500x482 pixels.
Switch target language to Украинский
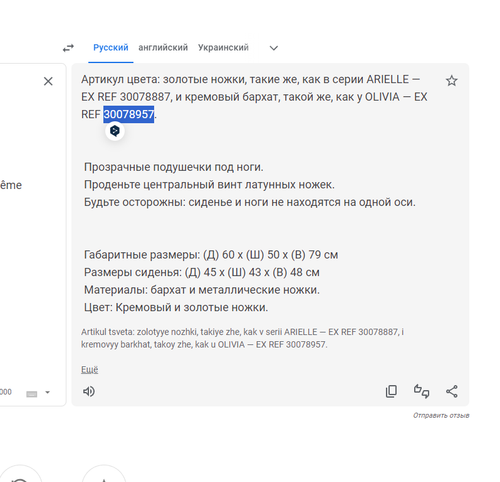coord(223,48)
